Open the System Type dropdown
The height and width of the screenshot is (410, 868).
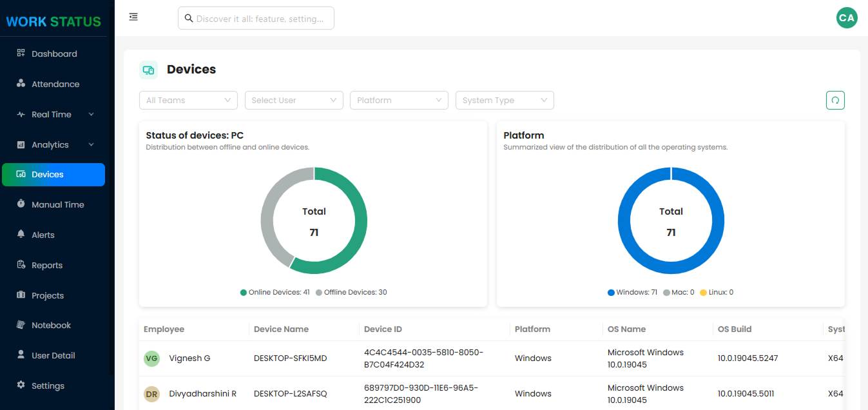point(505,100)
